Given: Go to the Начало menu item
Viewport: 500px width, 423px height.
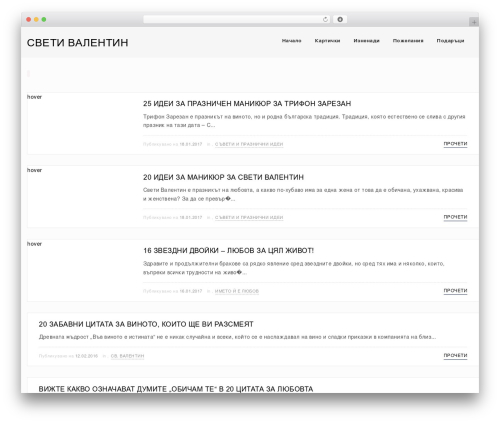Looking at the screenshot, I should [x=291, y=41].
